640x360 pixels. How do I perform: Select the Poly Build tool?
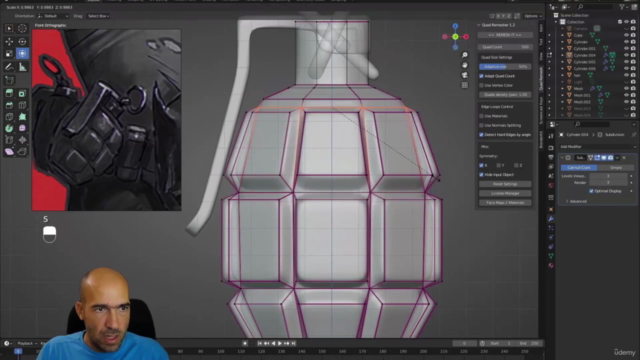pyautogui.click(x=22, y=117)
